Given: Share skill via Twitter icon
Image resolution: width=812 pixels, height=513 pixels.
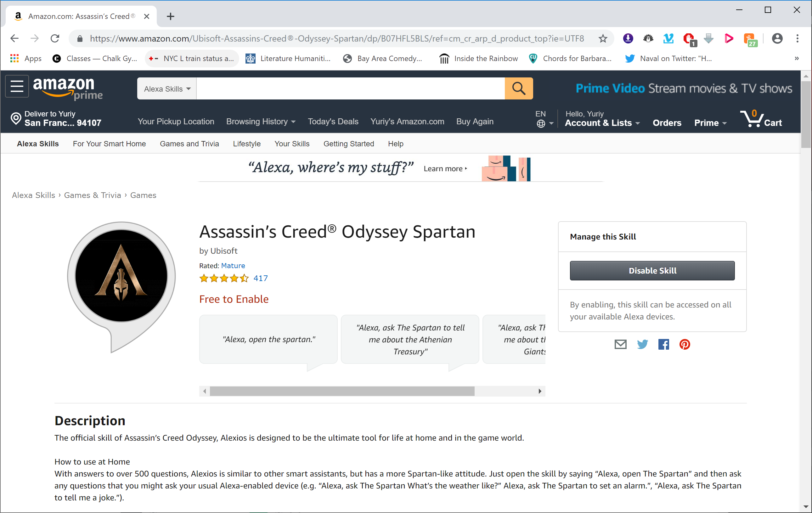Looking at the screenshot, I should pyautogui.click(x=642, y=344).
